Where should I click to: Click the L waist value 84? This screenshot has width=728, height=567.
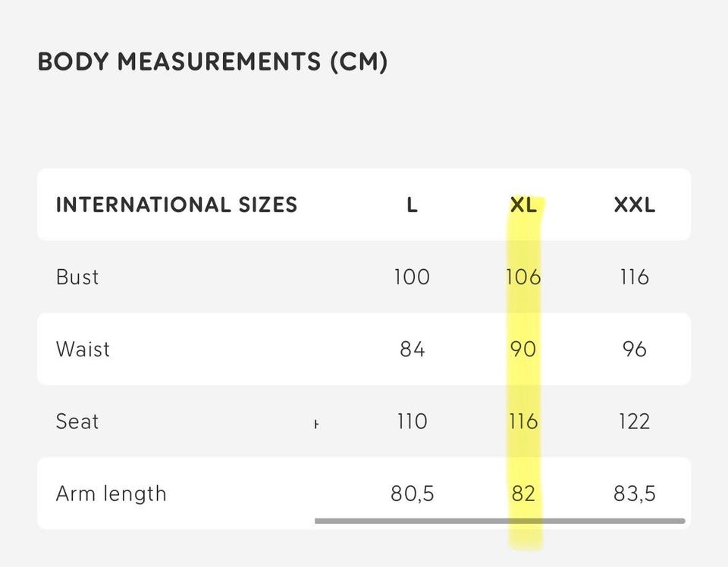click(412, 349)
